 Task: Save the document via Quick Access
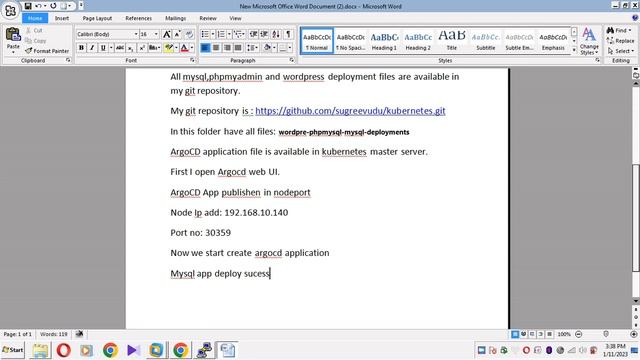pyautogui.click(x=28, y=6)
